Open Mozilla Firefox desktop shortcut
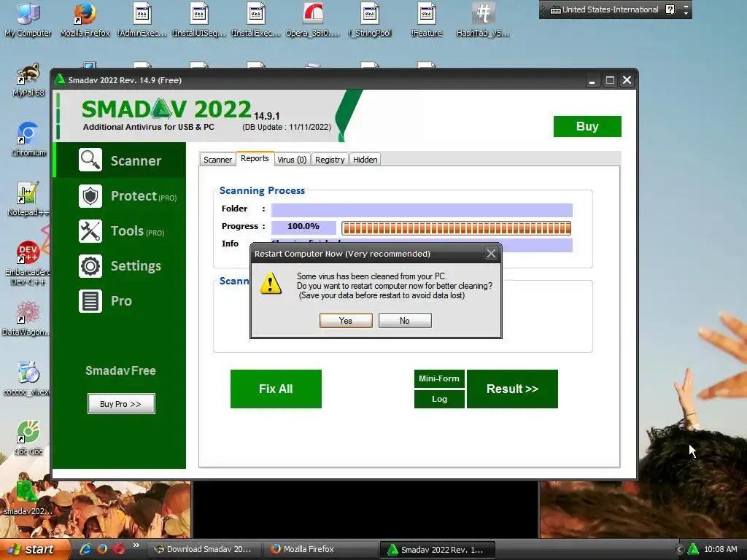This screenshot has width=747, height=560. point(85,20)
